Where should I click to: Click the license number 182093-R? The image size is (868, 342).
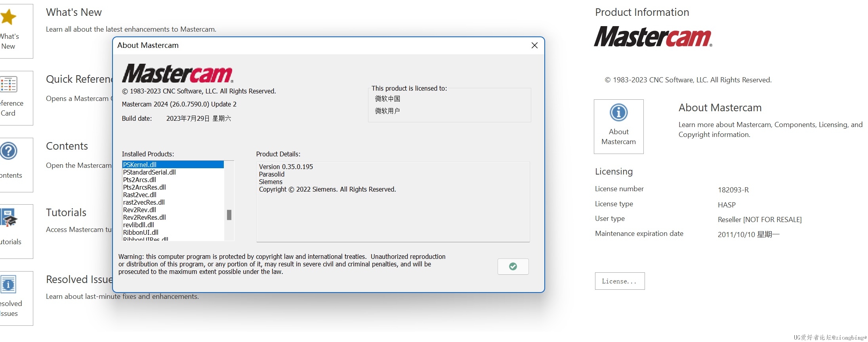[x=733, y=190]
